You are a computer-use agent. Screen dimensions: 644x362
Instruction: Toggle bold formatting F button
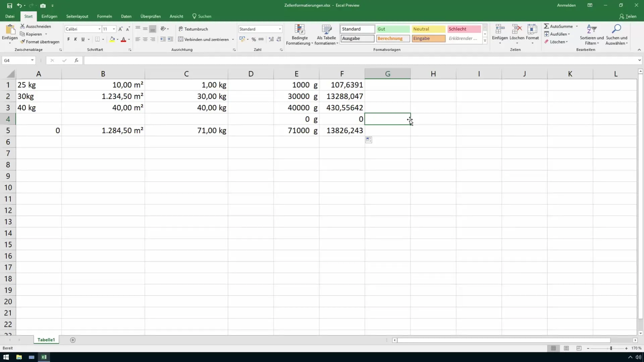[68, 39]
